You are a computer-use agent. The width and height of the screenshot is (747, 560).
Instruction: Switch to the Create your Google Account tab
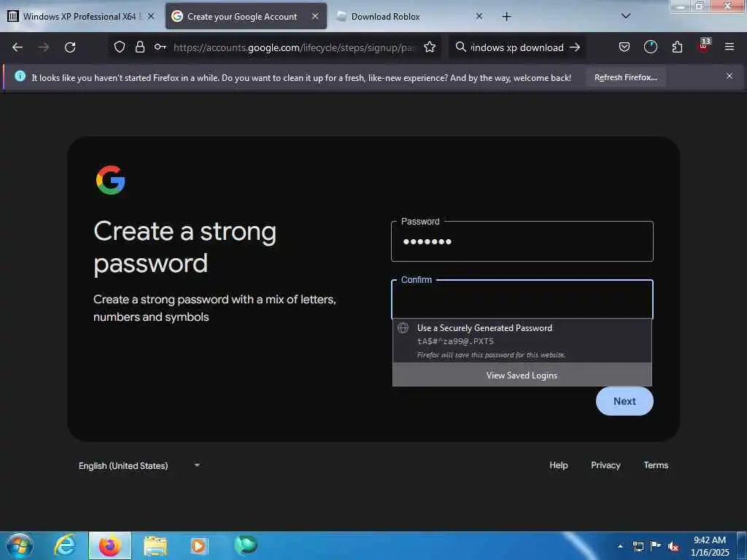click(246, 17)
